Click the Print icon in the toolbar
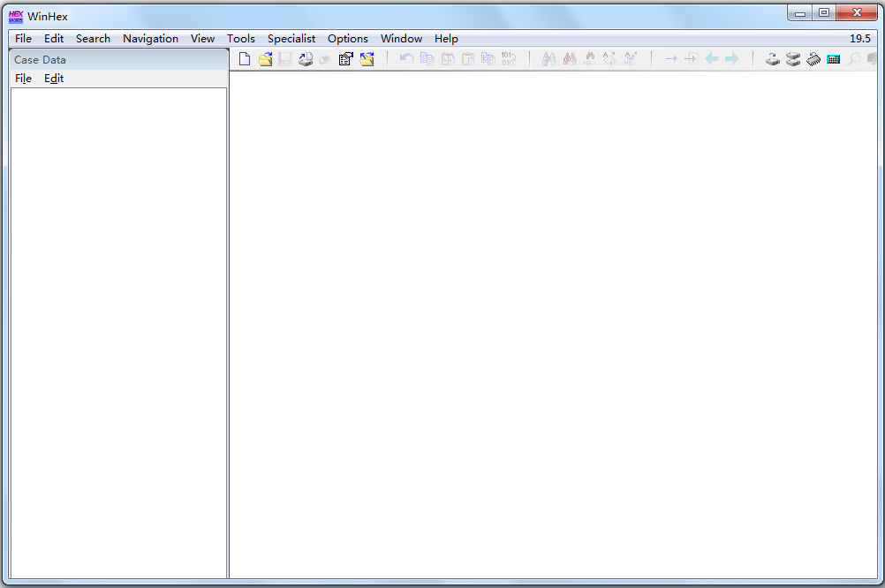Image resolution: width=885 pixels, height=588 pixels. pos(326,58)
